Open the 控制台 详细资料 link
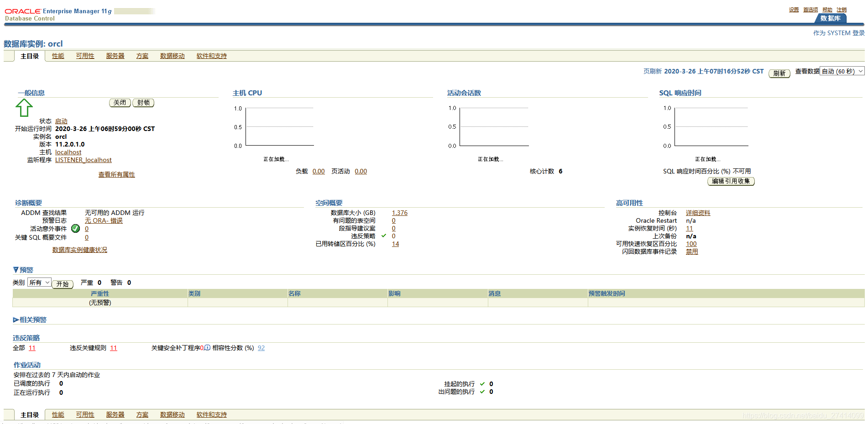 (698, 213)
